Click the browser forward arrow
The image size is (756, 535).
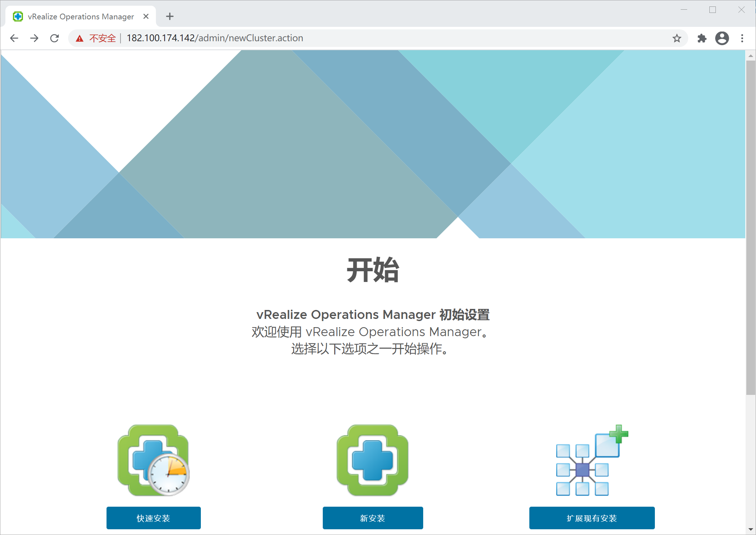(x=34, y=38)
